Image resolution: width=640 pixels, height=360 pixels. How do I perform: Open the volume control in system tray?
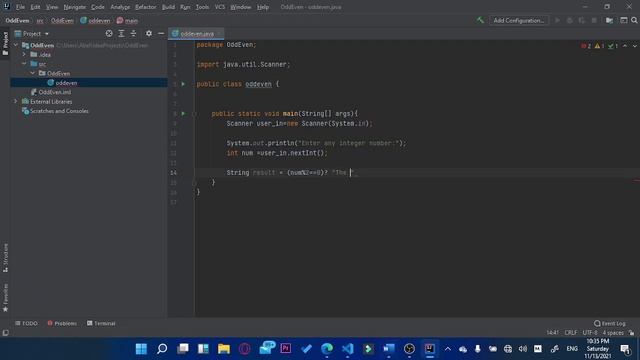(x=522, y=349)
